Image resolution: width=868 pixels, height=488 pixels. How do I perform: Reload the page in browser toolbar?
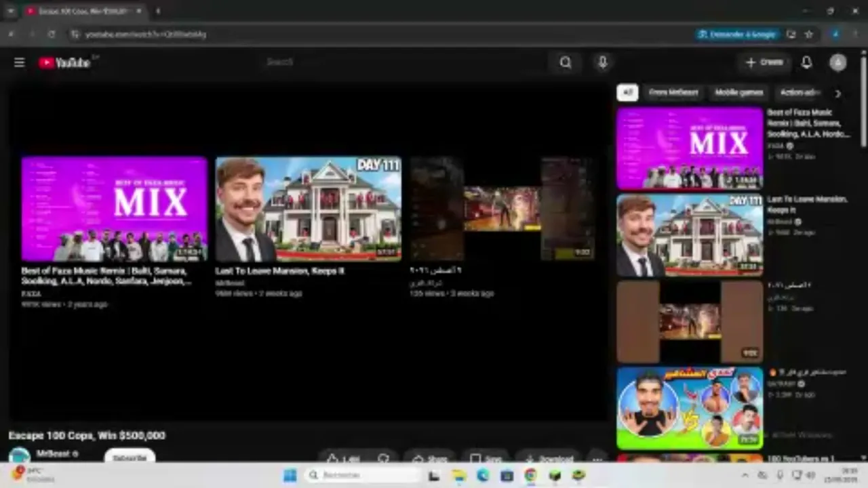(52, 34)
